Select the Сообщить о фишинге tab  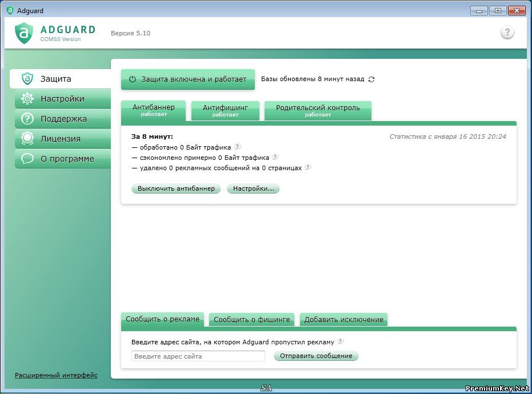coord(252,320)
